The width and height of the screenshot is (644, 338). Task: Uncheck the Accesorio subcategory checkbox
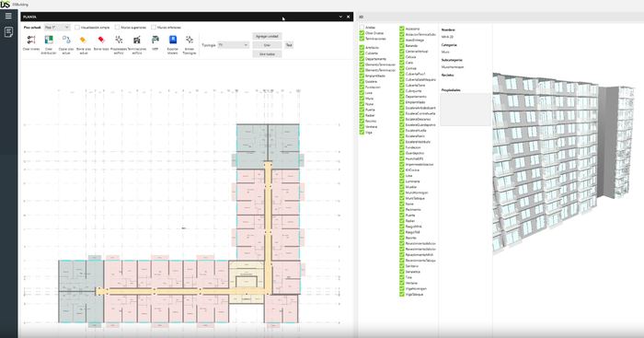click(x=402, y=29)
